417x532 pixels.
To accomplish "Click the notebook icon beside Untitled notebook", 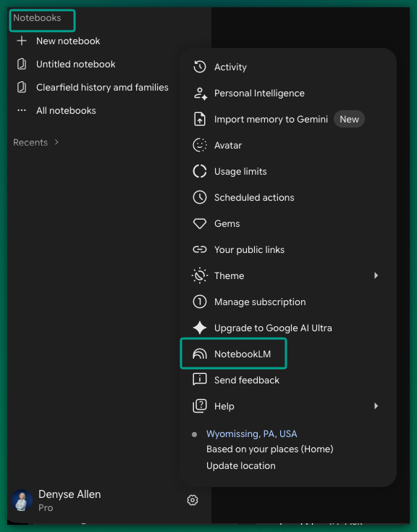I will [x=22, y=64].
